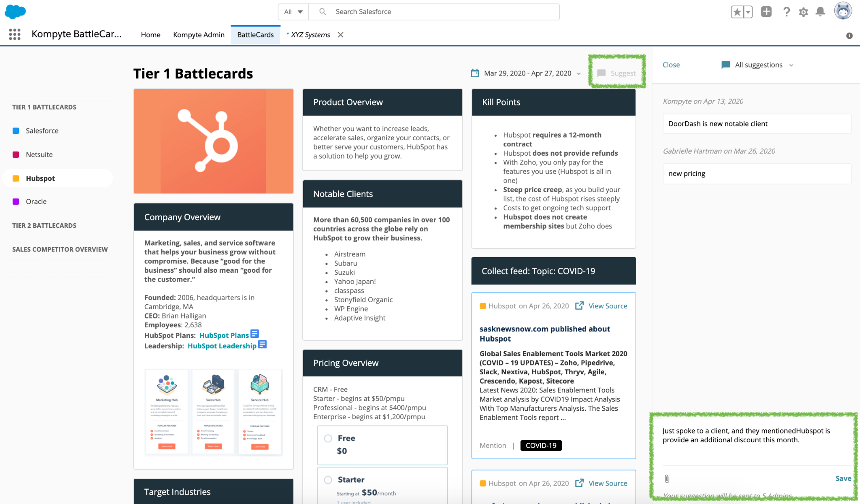The height and width of the screenshot is (504, 860).
Task: Click the purple Oracle color square
Action: point(16,201)
